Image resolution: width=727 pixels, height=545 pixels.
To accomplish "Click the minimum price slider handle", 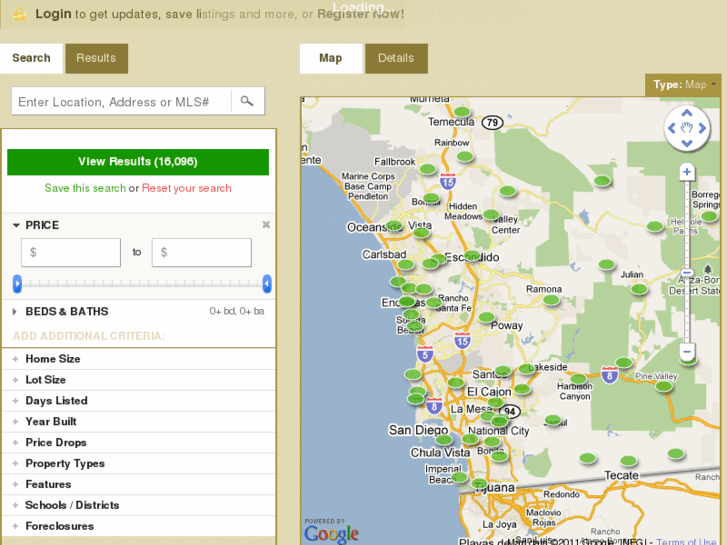I will coord(17,283).
